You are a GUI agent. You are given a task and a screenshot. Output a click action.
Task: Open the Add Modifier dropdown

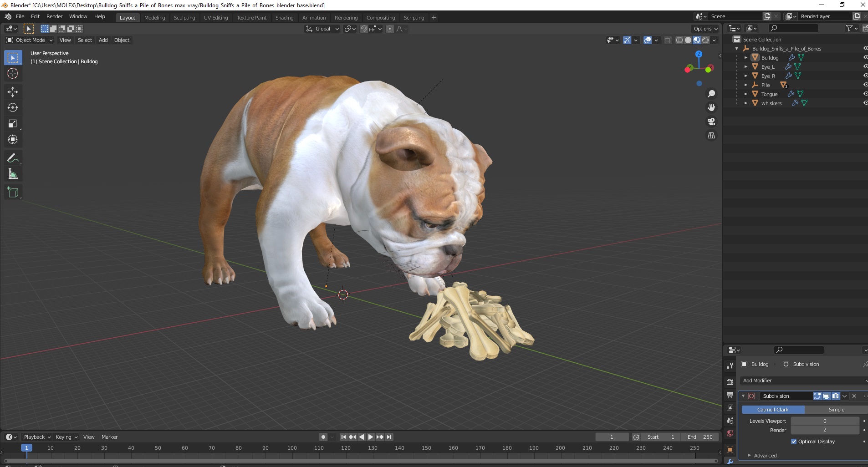point(804,381)
